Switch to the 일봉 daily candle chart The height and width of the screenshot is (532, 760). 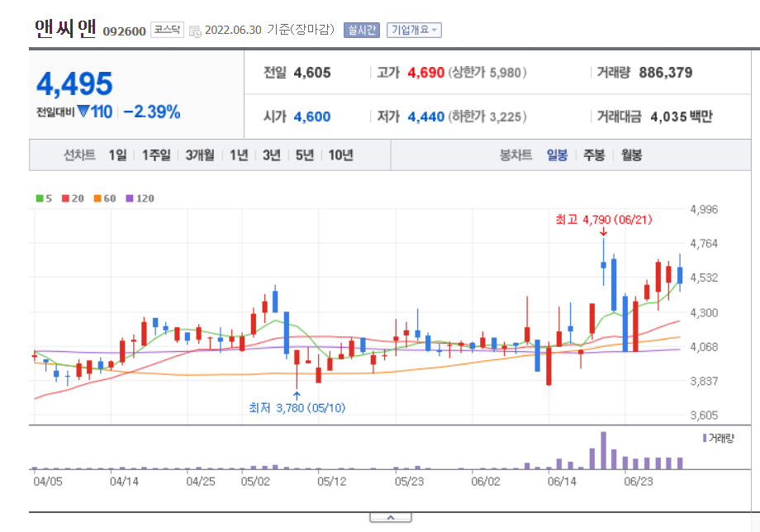(x=557, y=155)
